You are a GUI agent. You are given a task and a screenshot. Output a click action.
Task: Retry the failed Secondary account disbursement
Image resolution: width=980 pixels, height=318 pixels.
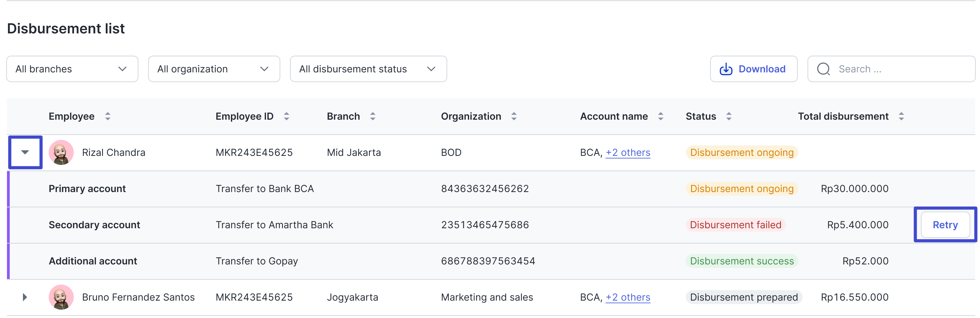point(945,225)
